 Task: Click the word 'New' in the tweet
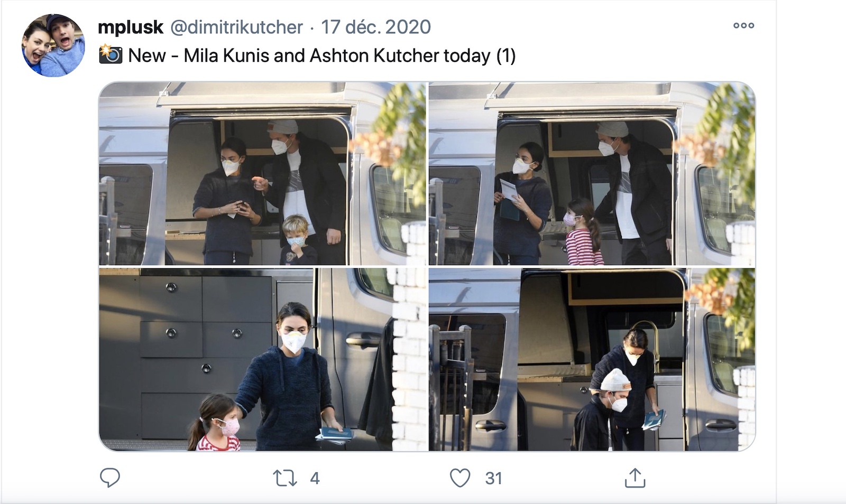pos(147,55)
